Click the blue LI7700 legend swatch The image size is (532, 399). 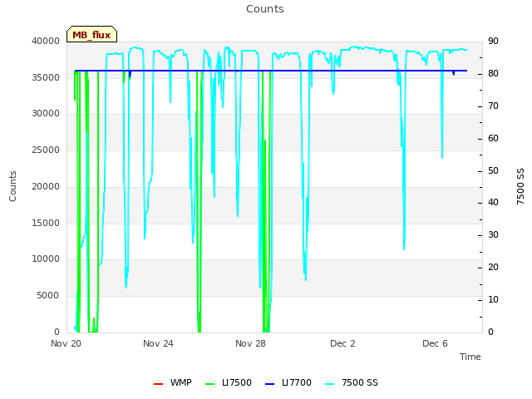coord(269,384)
